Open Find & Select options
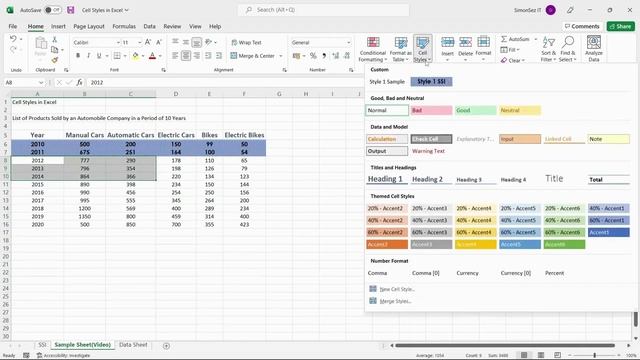640x360 pixels. [x=567, y=49]
